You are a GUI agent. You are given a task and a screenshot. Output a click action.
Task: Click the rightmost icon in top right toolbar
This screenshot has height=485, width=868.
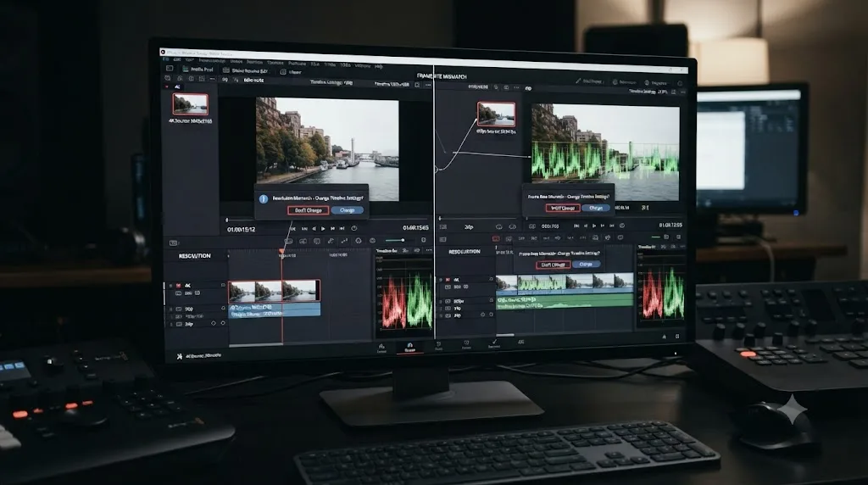[x=681, y=84]
